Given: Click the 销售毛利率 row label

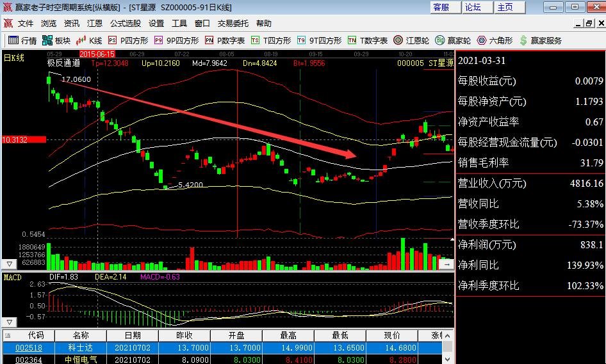Looking at the screenshot, I should pos(483,163).
